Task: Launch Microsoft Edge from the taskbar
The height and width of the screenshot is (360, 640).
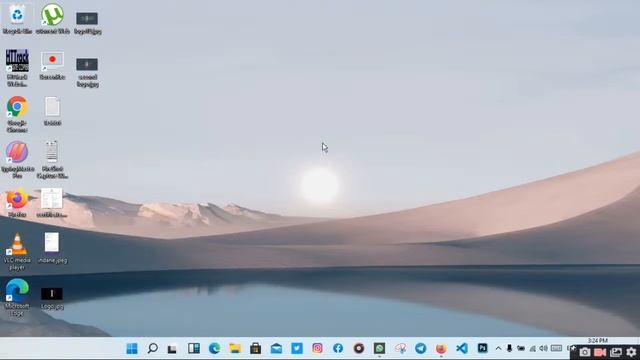Action: click(214, 349)
